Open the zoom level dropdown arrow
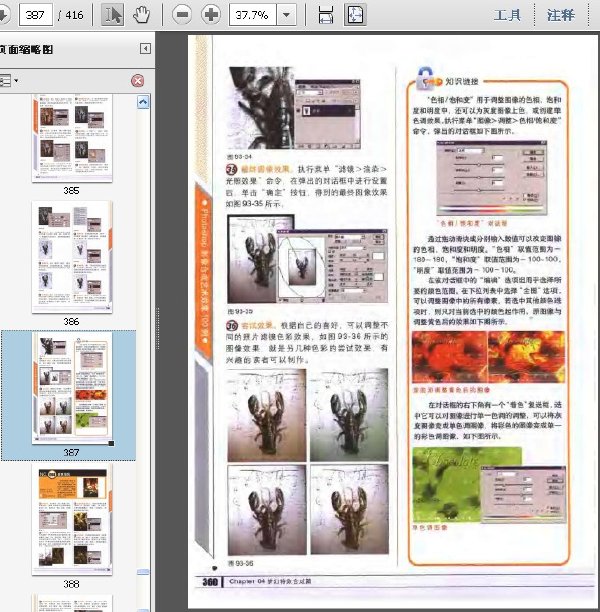Image resolution: width=600 pixels, height=612 pixels. point(286,15)
